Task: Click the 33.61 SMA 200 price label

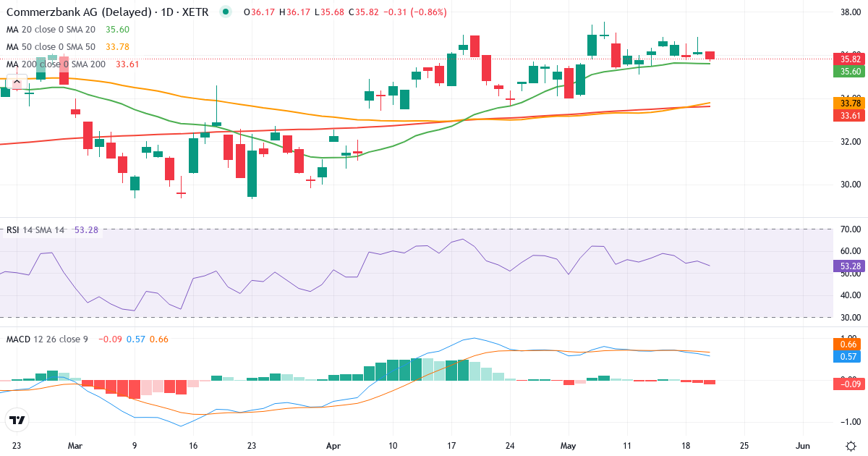Action: point(851,116)
